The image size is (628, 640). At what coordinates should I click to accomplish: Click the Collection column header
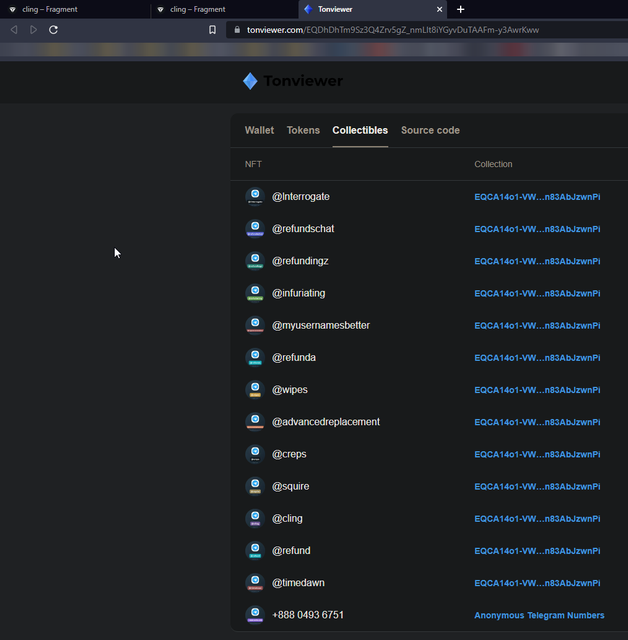coord(493,164)
